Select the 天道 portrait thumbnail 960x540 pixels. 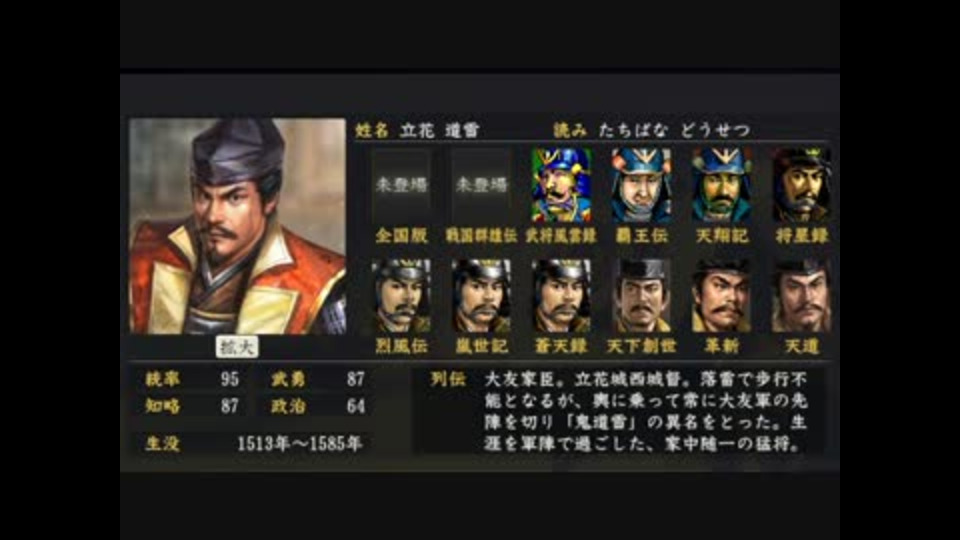coord(801,296)
